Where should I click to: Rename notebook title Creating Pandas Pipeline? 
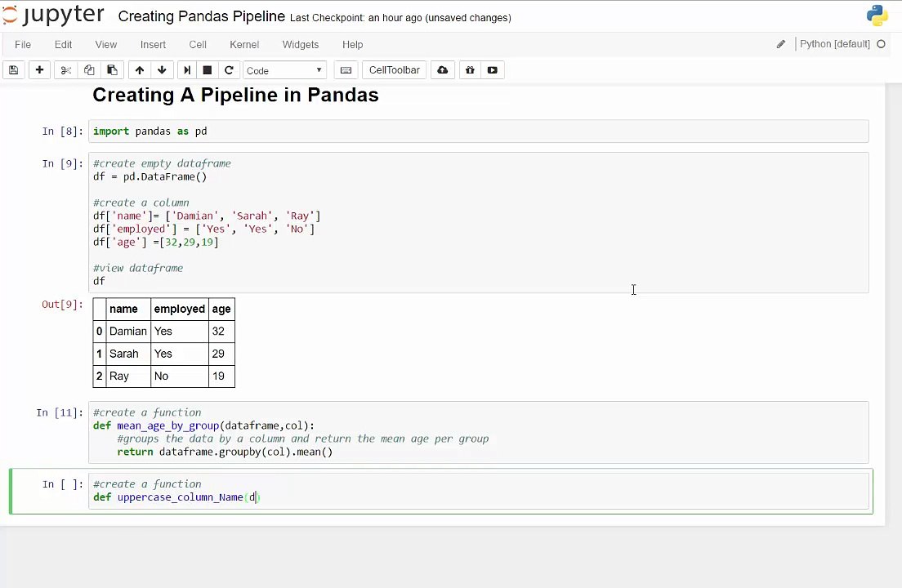pos(201,16)
